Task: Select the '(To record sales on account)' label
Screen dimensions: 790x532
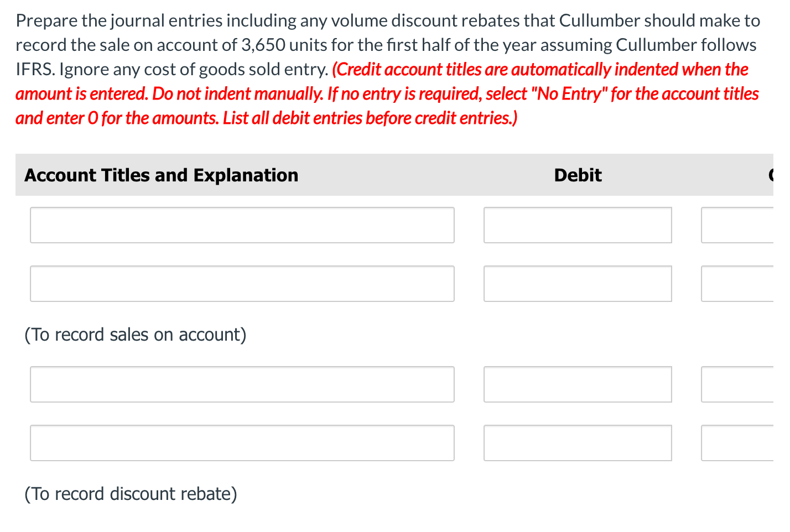Action: (135, 335)
